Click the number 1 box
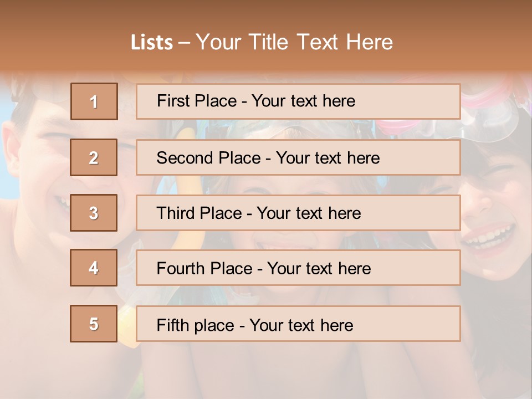This screenshot has height=399, width=532. [94, 101]
